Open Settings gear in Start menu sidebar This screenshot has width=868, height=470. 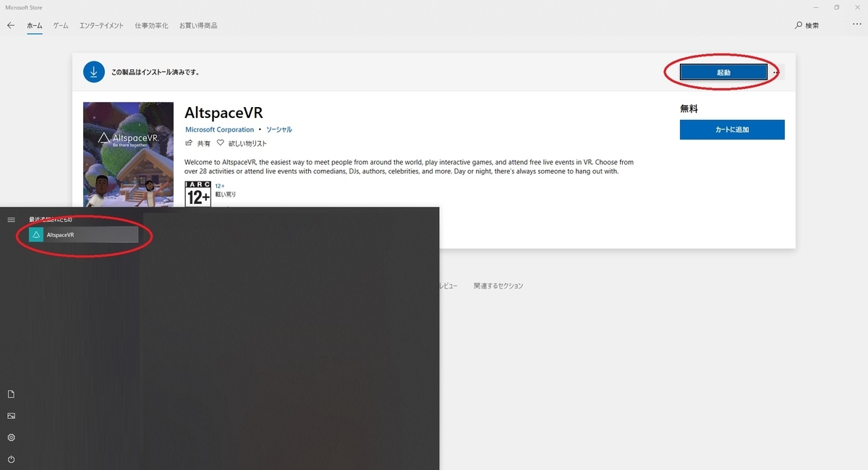(11, 437)
